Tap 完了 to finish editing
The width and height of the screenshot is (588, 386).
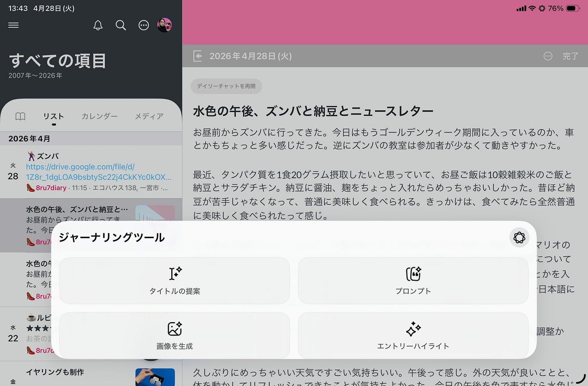570,56
